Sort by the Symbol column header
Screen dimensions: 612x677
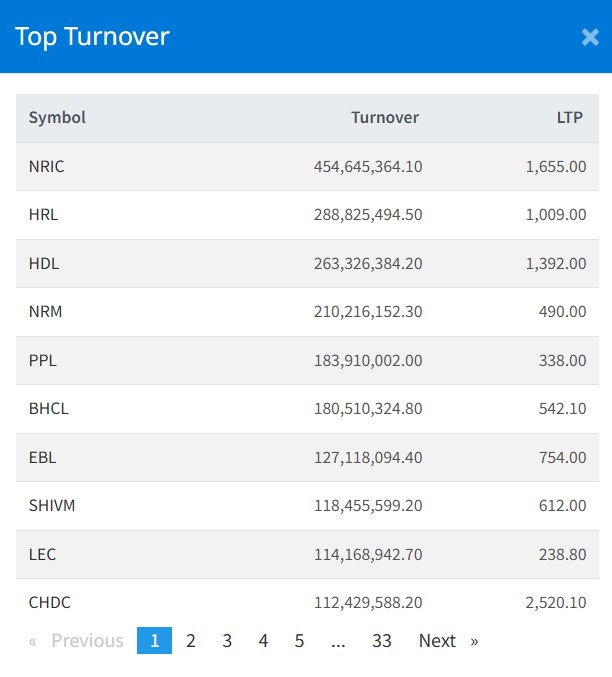(x=57, y=118)
